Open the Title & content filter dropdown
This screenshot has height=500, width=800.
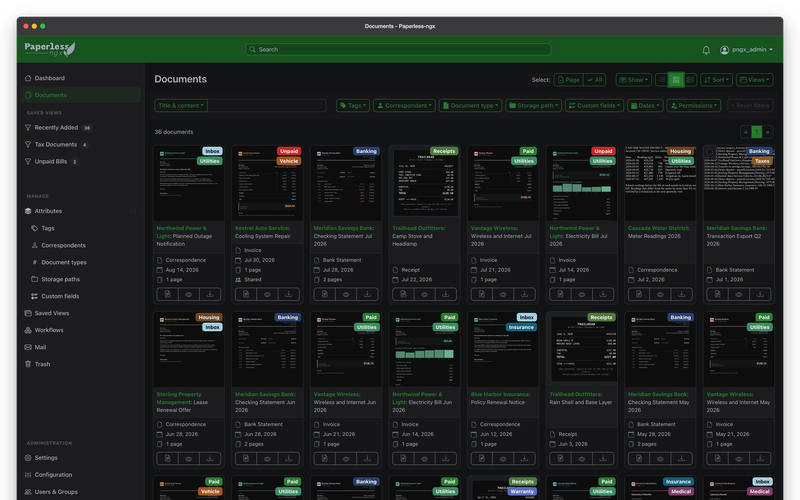(x=181, y=106)
